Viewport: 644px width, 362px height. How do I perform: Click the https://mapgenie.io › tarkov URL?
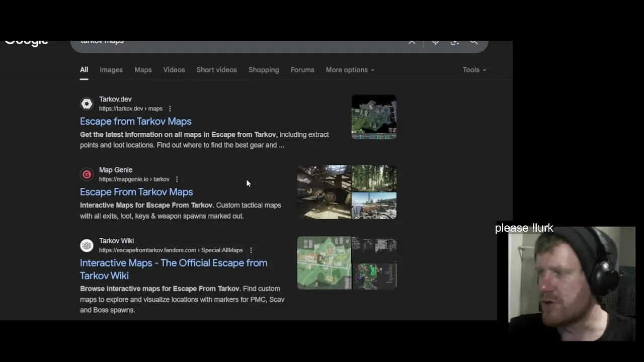134,179
